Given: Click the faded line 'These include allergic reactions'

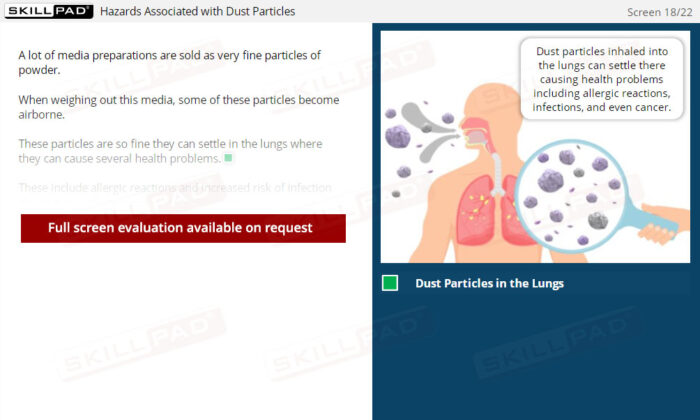Looking at the screenshot, I should click(x=175, y=187).
